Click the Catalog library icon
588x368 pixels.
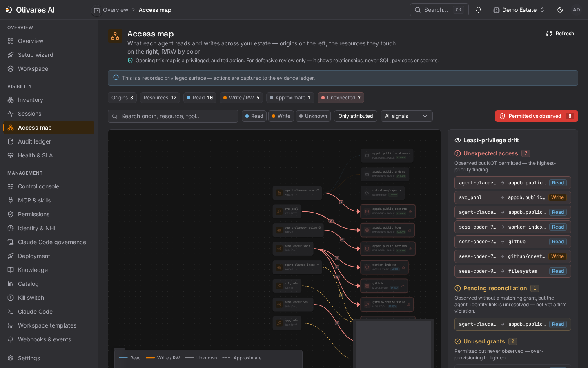click(x=11, y=284)
